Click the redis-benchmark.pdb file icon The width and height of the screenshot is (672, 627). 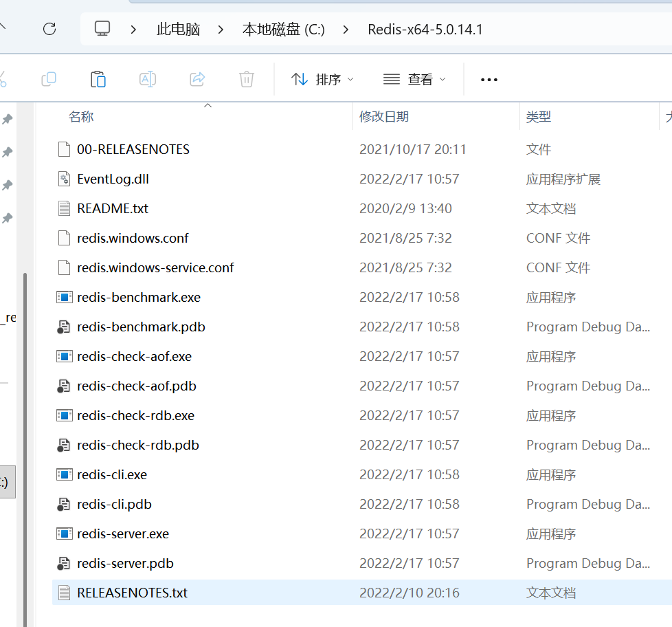click(x=63, y=327)
